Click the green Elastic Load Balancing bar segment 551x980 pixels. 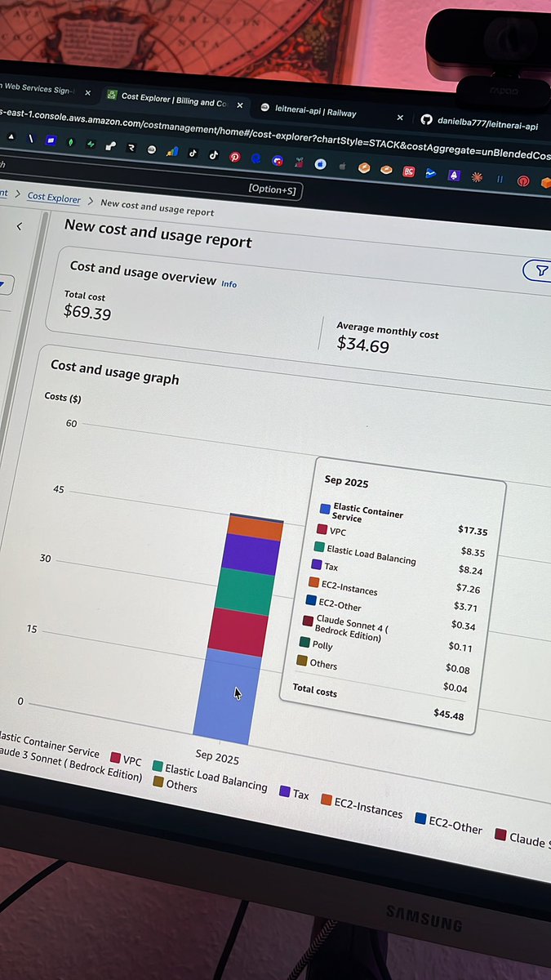[x=244, y=591]
